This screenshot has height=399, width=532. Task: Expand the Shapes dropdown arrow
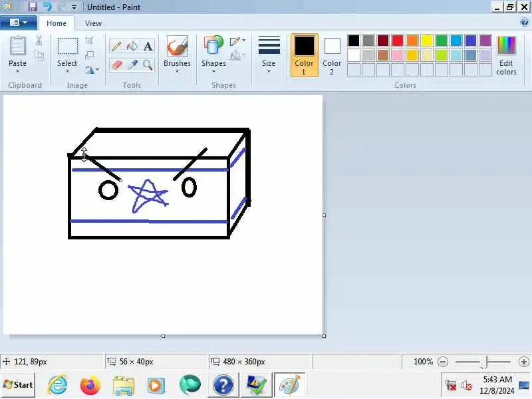tap(213, 72)
